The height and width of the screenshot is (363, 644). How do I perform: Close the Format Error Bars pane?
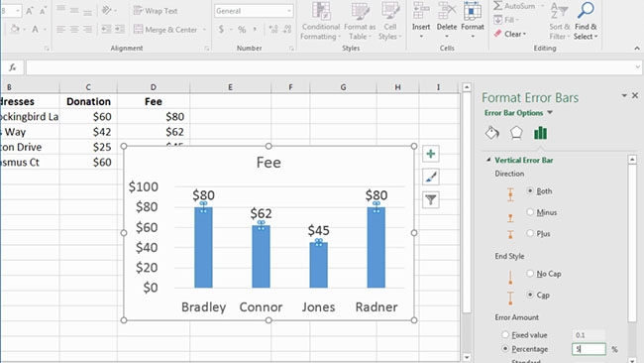point(635,95)
